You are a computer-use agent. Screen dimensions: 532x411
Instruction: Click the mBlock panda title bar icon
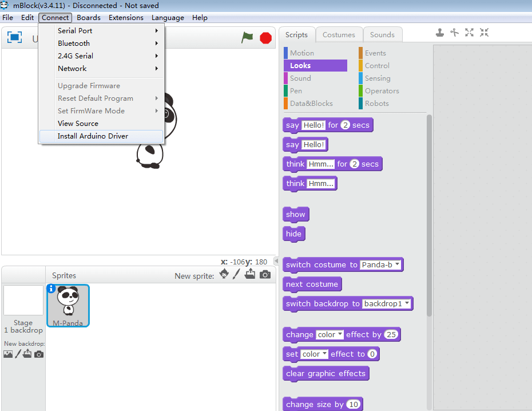coord(5,5)
